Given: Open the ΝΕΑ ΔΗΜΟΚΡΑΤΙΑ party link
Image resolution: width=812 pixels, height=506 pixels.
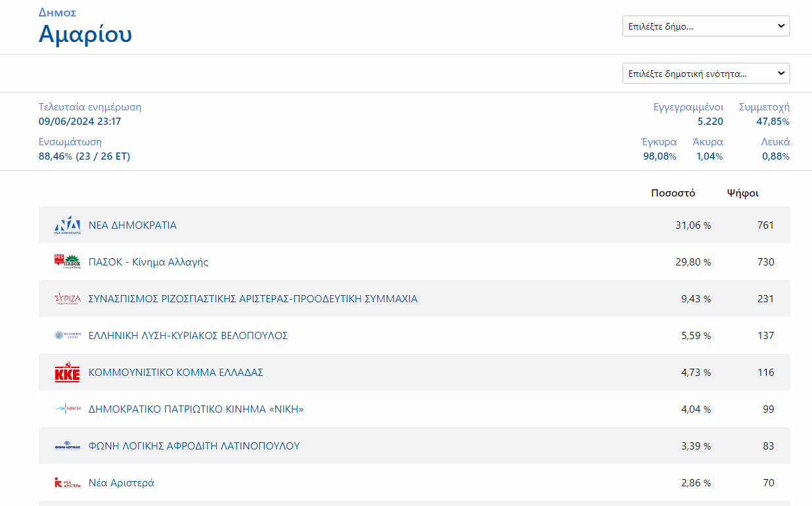Looking at the screenshot, I should point(132,225).
